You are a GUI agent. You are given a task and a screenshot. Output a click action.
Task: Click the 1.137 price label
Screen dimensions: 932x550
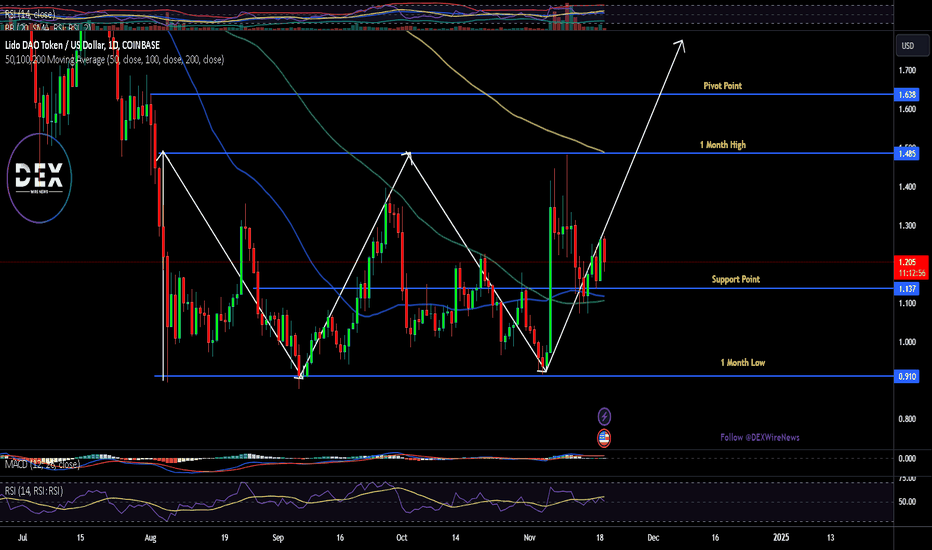click(906, 288)
